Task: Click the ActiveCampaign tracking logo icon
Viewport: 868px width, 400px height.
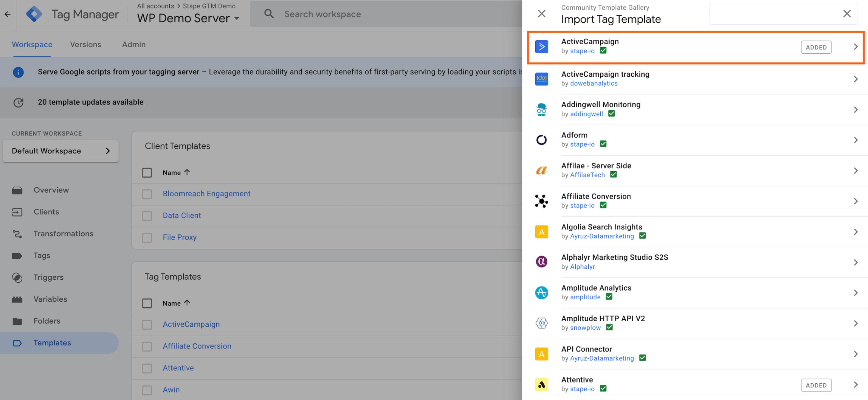Action: point(542,79)
